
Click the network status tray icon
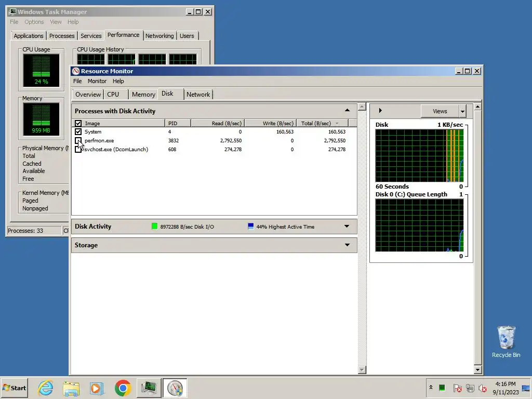coord(470,388)
